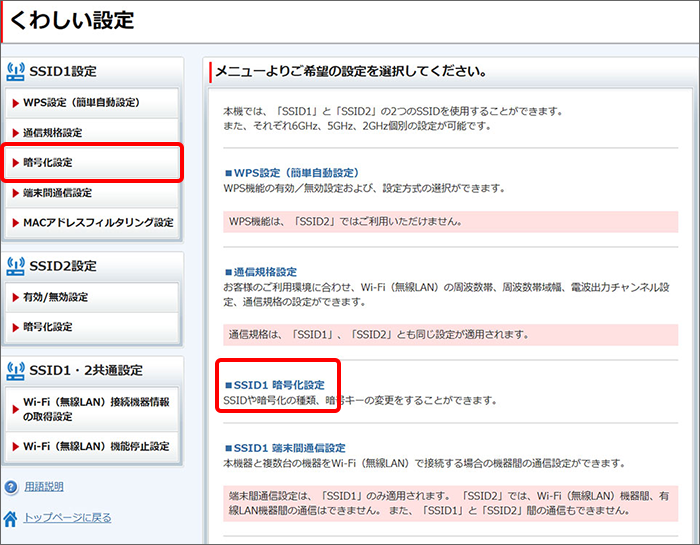700x545 pixels.
Task: Click the router icon next to SSID1・2共通設定
Action: point(16,370)
